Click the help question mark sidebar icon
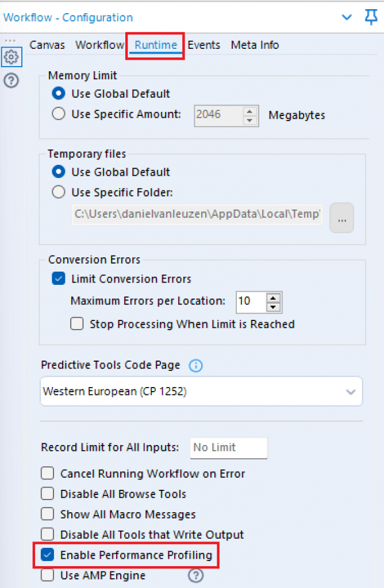The image size is (384, 588). (x=11, y=80)
